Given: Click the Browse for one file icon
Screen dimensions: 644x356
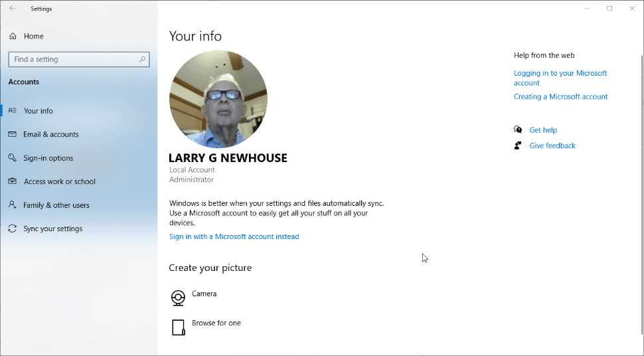Looking at the screenshot, I should click(x=178, y=327).
